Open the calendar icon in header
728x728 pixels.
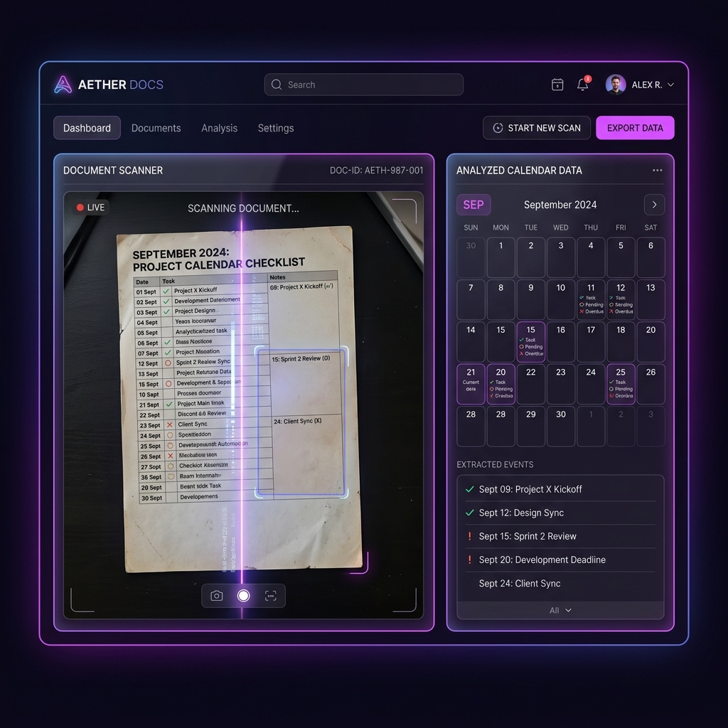(557, 85)
